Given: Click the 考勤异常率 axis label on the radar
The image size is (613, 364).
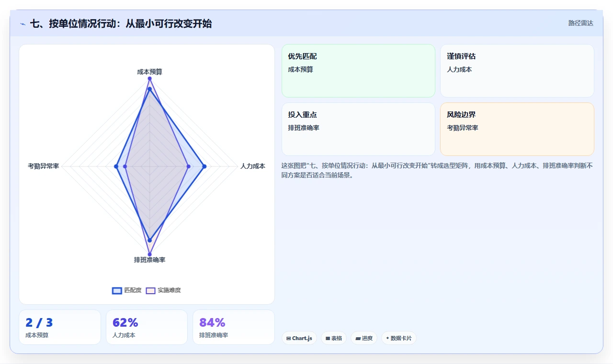Looking at the screenshot, I should (44, 166).
